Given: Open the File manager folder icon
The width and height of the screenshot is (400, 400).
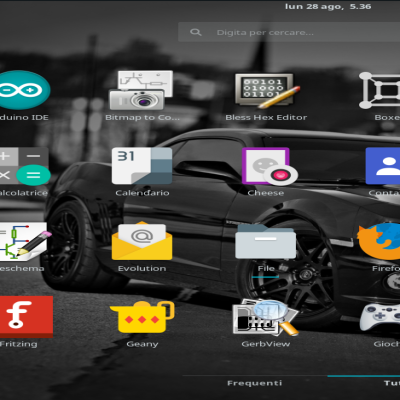Looking at the screenshot, I should click(265, 241).
